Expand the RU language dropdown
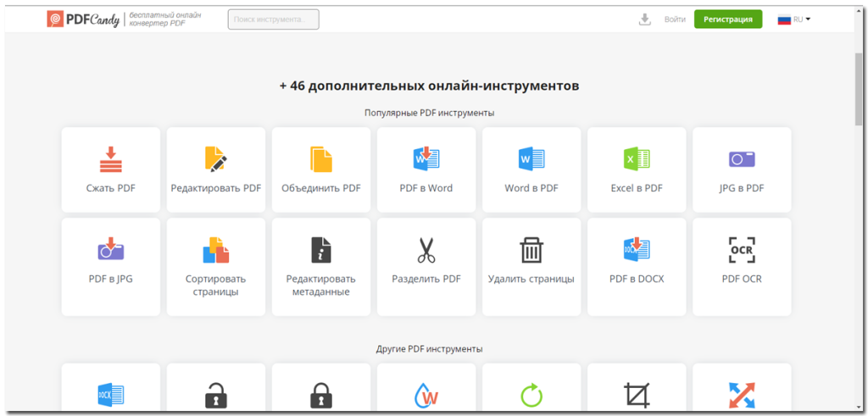This screenshot has height=416, width=868. [x=795, y=19]
